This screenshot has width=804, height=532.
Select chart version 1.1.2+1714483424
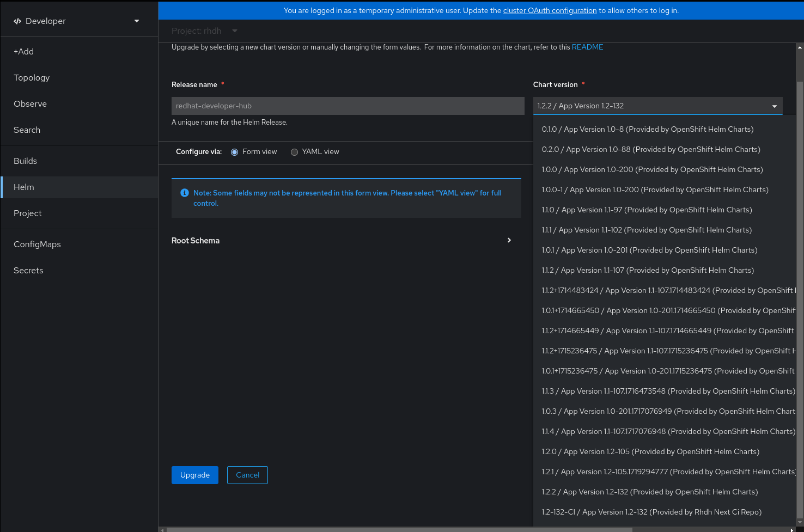[x=664, y=290]
